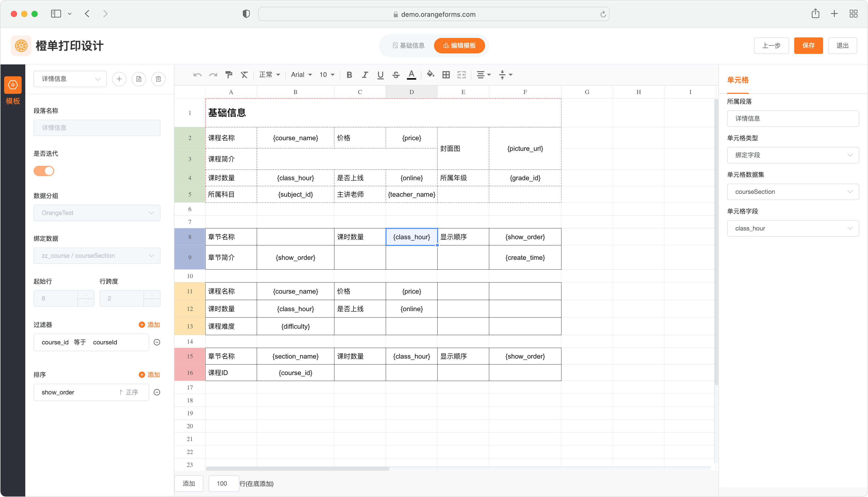Viewport: 868px width, 497px height.
Task: Click the format painter icon
Action: click(x=229, y=74)
